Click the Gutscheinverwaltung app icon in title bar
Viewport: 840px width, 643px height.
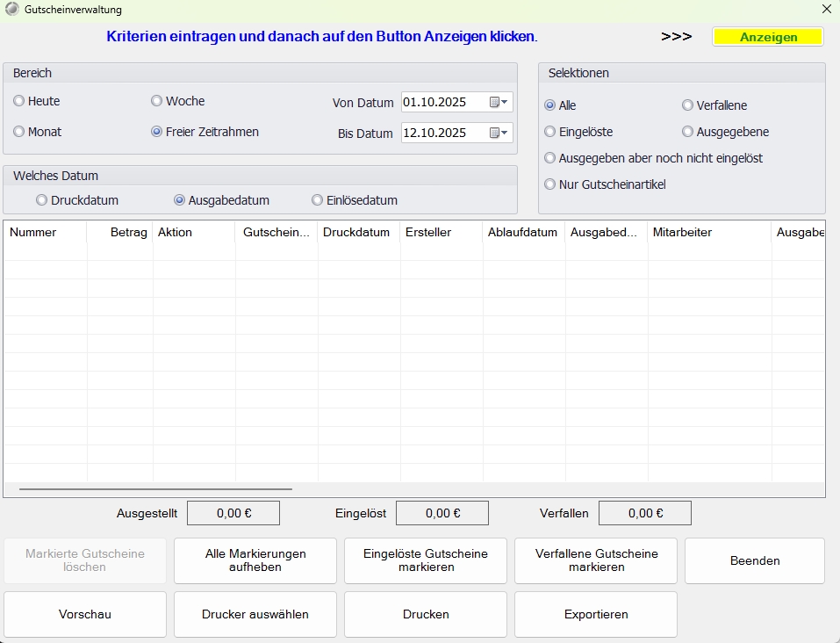pyautogui.click(x=11, y=9)
